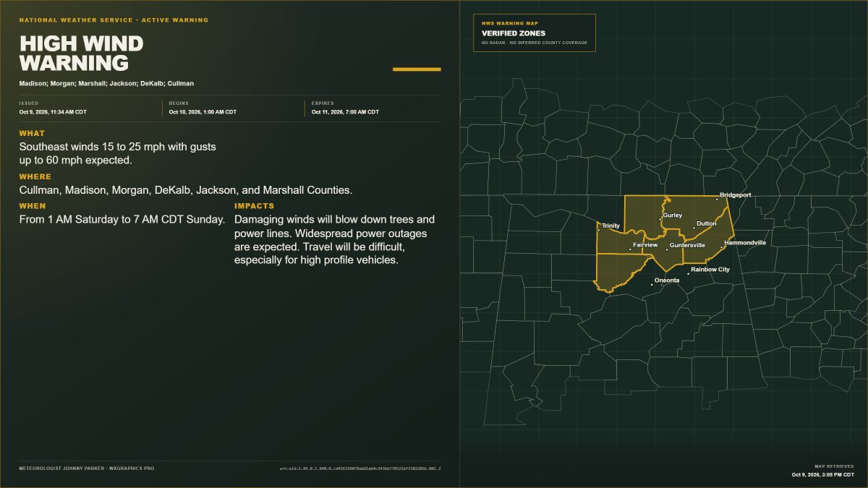Click the Fairview city label on map
The height and width of the screenshot is (488, 868).
click(x=645, y=245)
